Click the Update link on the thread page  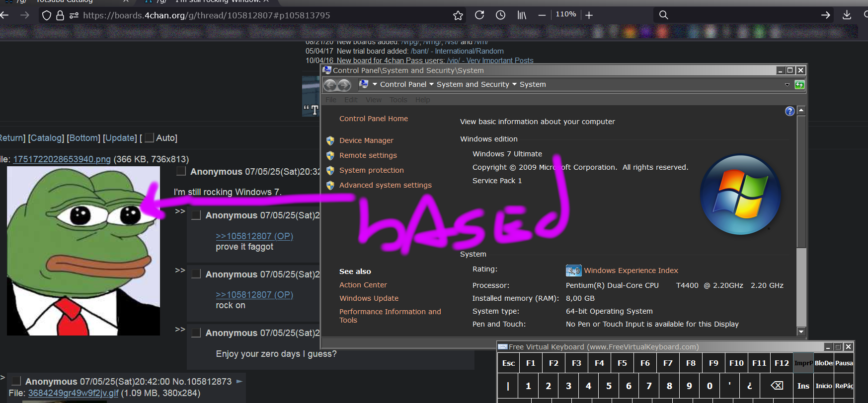point(120,138)
